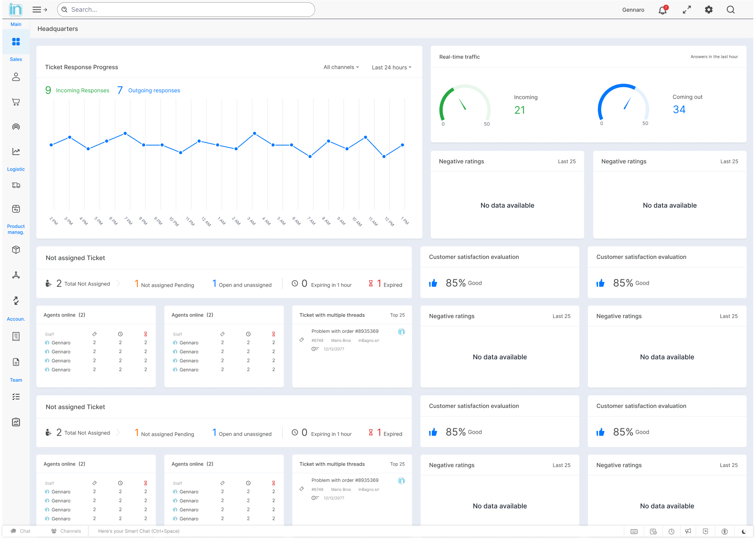Toggle dark mode moon icon
Screen dimensions: 756x539
tap(744, 531)
